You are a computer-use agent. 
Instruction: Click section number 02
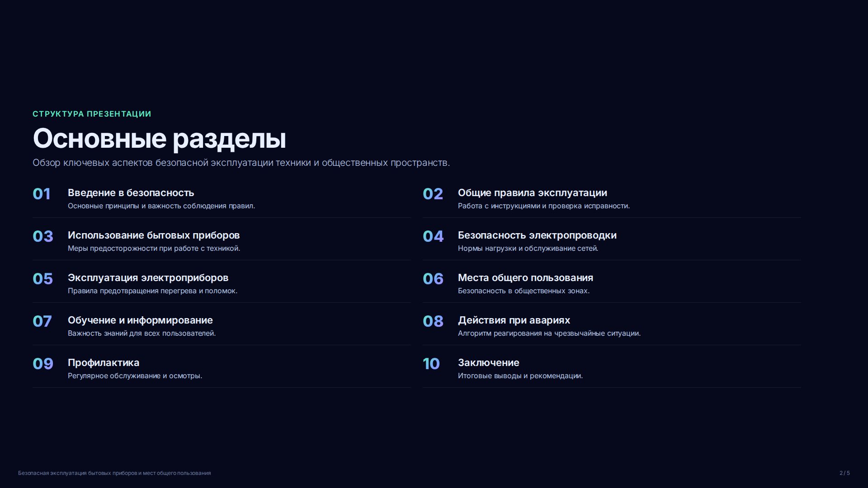pos(433,194)
